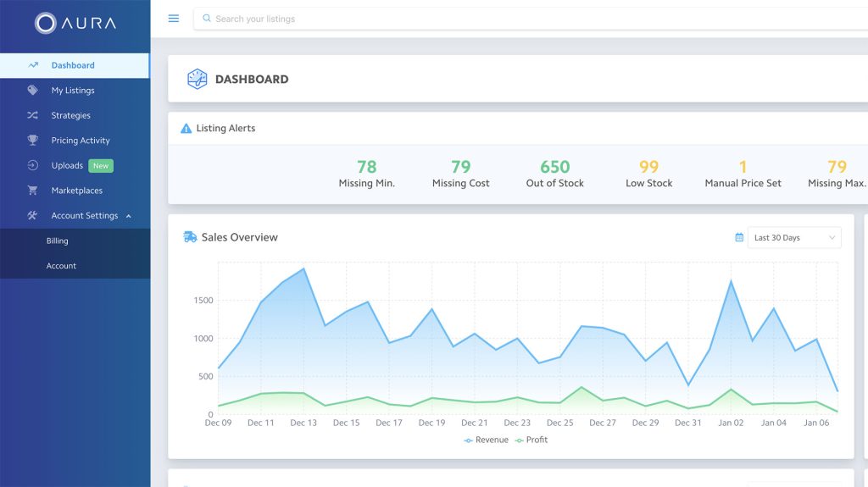Click the Pricing Activity trophy icon
Image resolution: width=868 pixels, height=487 pixels.
click(33, 140)
